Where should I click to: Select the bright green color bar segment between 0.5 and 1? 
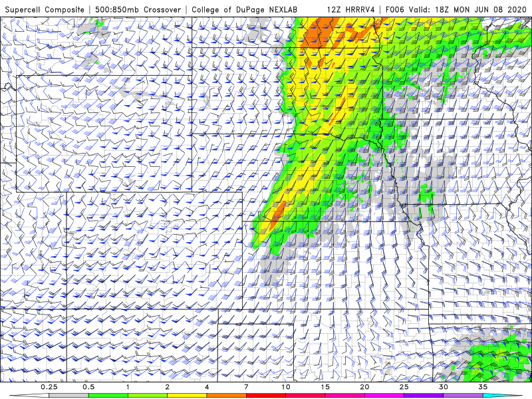coord(108,396)
